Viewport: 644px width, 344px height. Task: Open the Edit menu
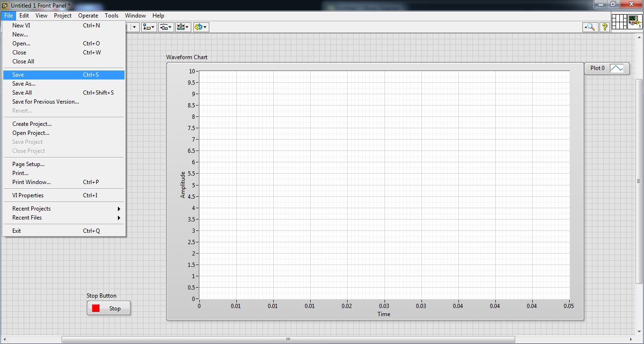click(24, 16)
